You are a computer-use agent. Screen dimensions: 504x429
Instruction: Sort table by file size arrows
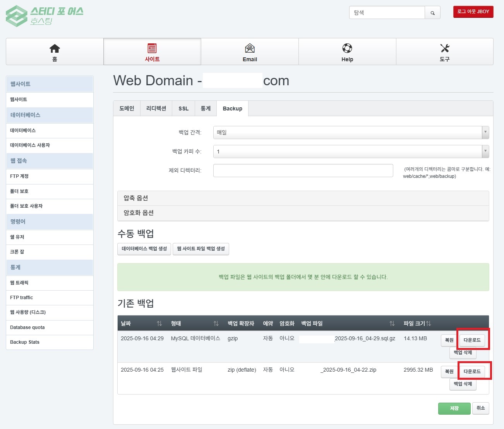(429, 324)
